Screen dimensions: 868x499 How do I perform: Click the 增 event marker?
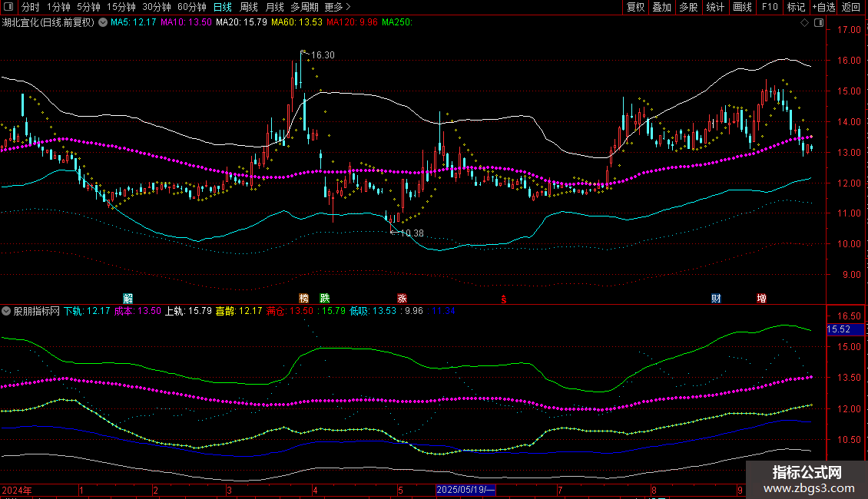coord(762,299)
